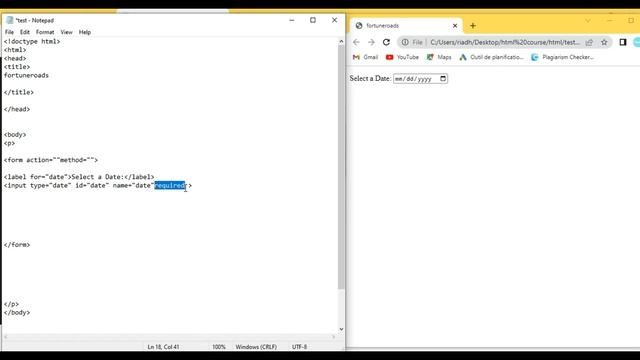Click the highlighted word required
Viewport: 640px width, 360px height.
pos(170,185)
